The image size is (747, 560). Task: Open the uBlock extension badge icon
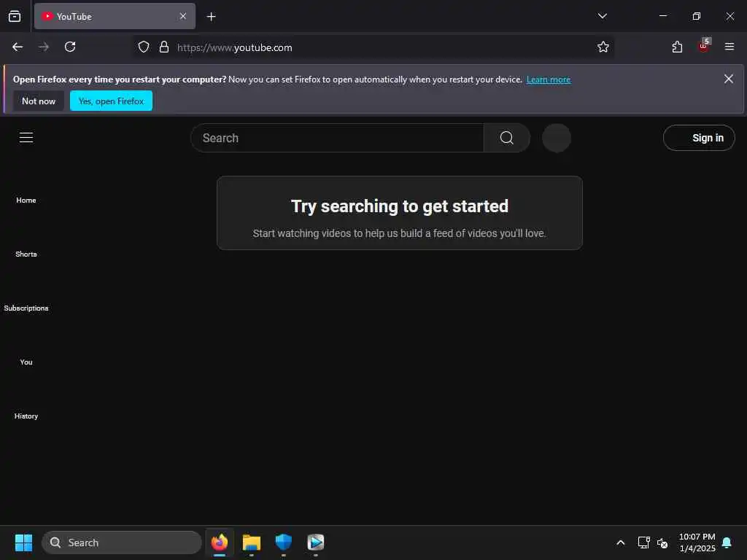[x=704, y=46]
